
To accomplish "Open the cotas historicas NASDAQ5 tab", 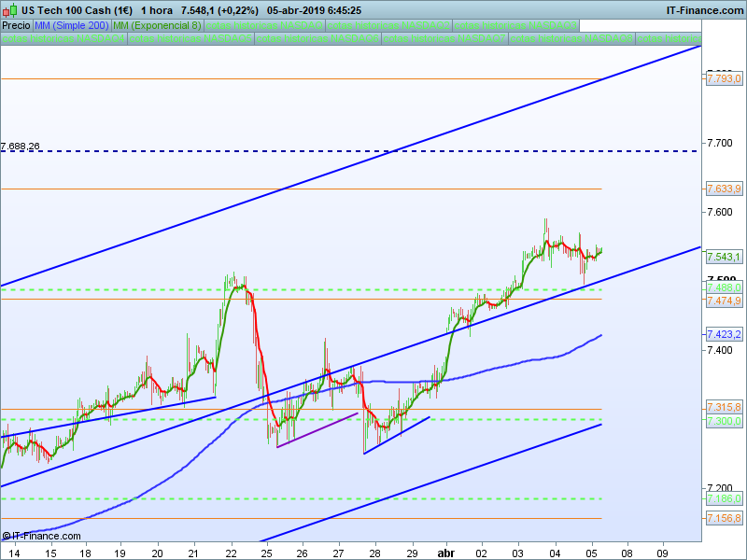I will click(190, 38).
